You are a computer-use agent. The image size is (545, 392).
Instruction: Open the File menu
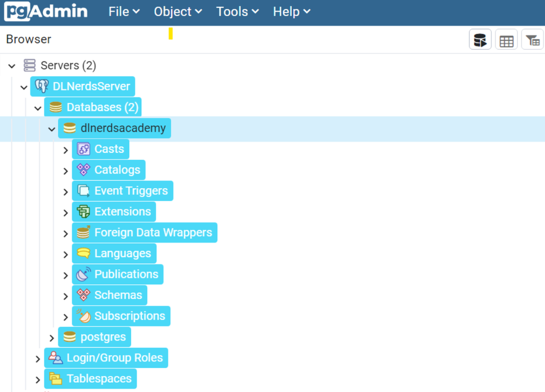pyautogui.click(x=124, y=12)
